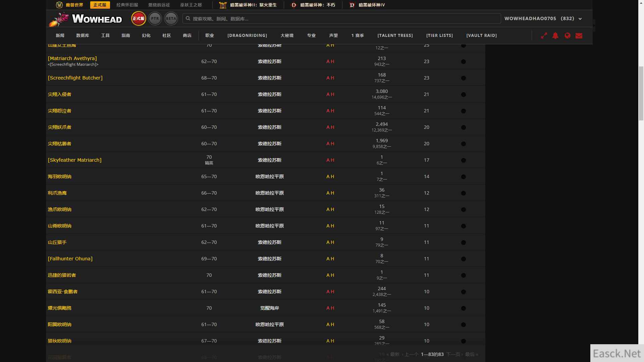Click the A H faction marker for 尖翔妖爪者
644x362 pixels.
[330, 127]
